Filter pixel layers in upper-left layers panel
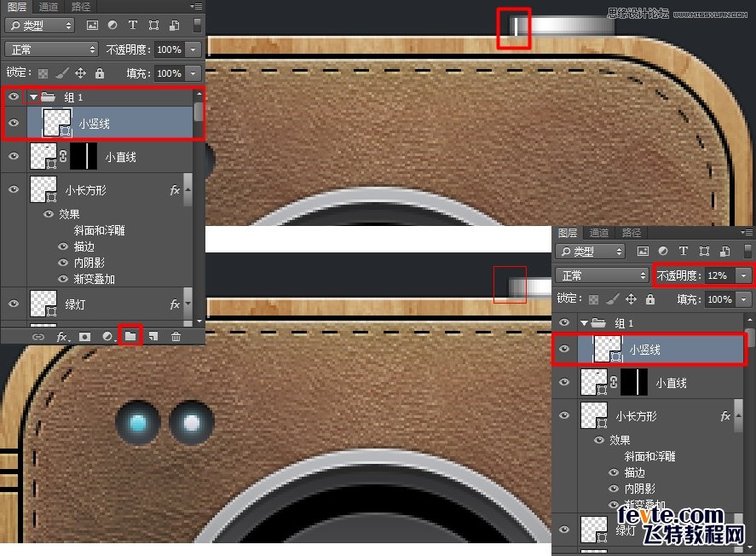 (x=92, y=25)
